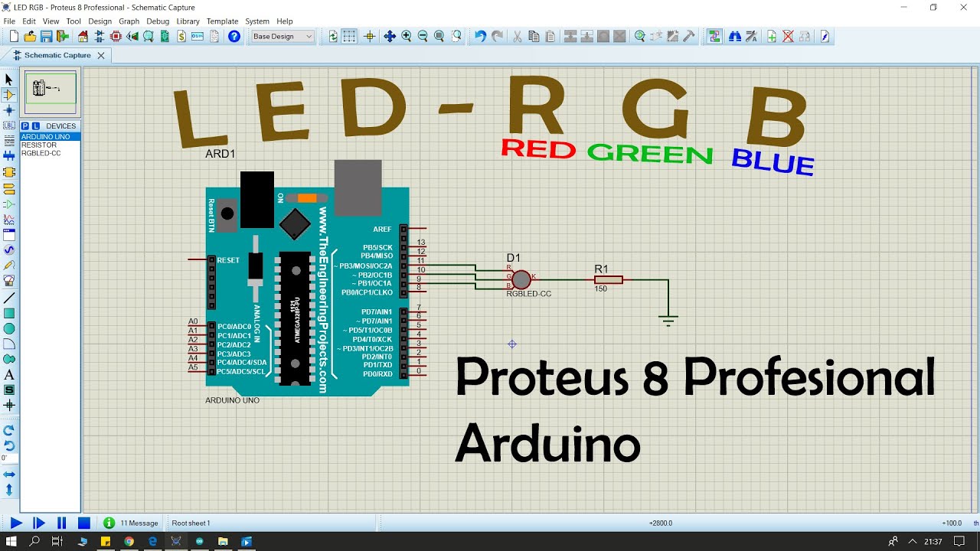Open a project via the folder icon
Viewport: 980px width, 551px height.
[30, 36]
